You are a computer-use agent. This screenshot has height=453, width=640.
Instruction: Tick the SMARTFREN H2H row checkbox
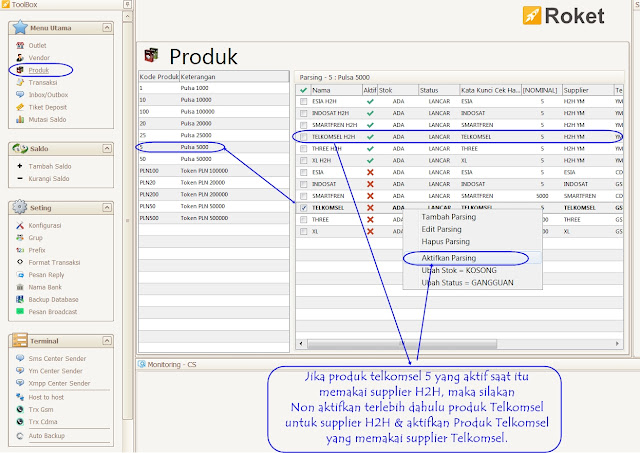[x=303, y=125]
